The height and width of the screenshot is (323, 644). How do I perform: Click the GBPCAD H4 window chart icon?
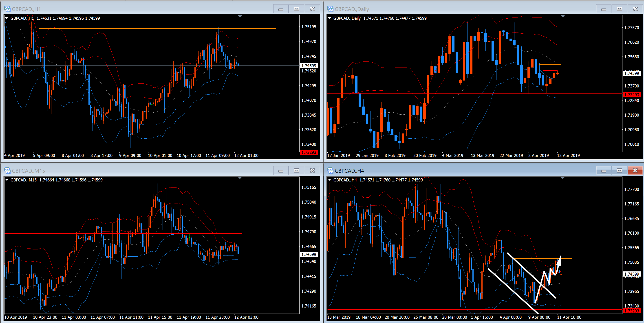330,171
